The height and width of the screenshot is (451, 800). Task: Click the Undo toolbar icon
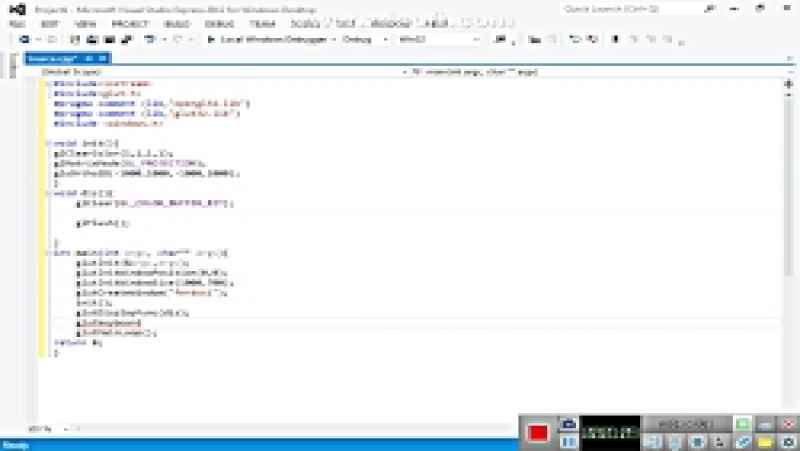pos(150,39)
